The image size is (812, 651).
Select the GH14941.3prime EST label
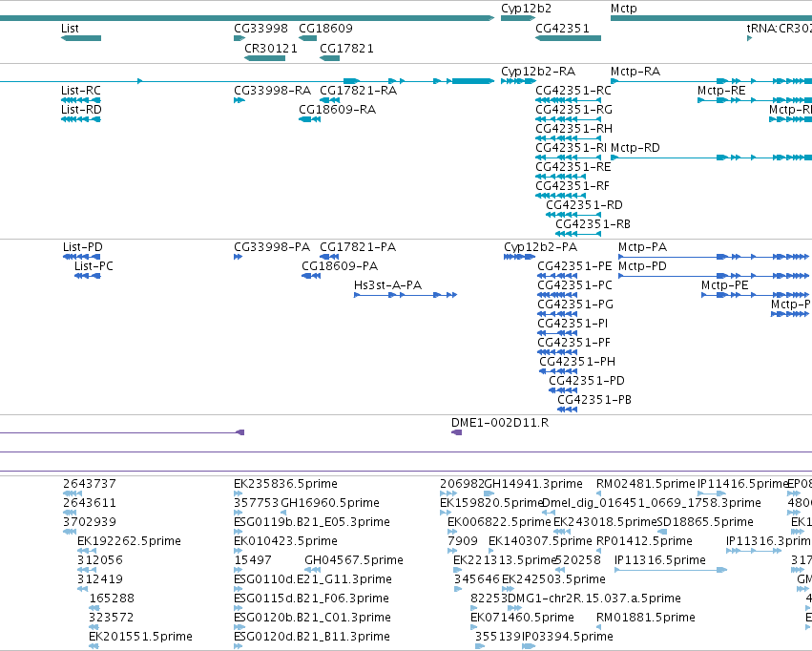pyautogui.click(x=532, y=484)
